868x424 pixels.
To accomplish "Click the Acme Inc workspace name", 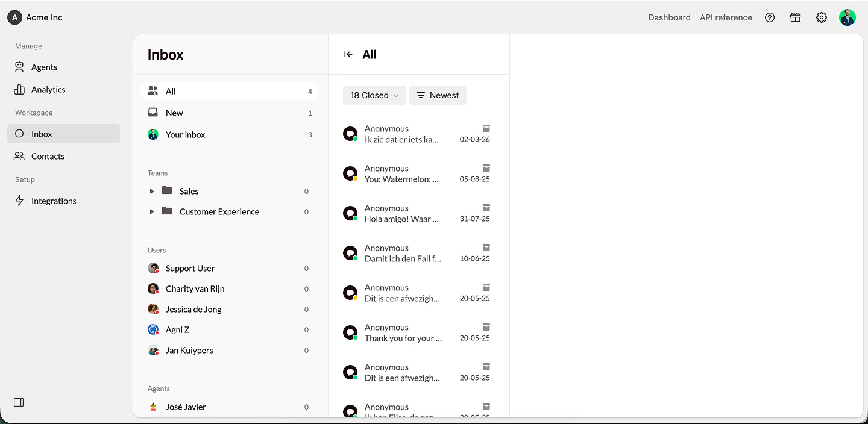I will pyautogui.click(x=44, y=17).
